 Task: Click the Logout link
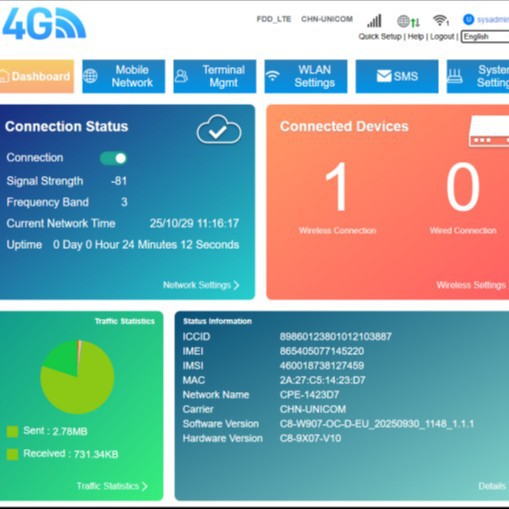[442, 36]
